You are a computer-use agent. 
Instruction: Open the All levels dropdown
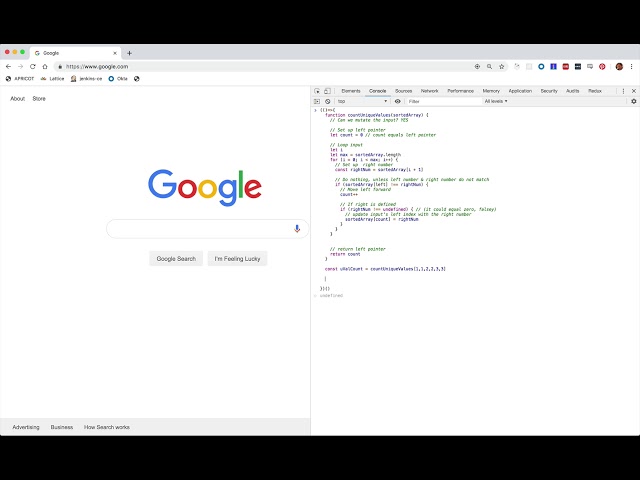point(496,101)
